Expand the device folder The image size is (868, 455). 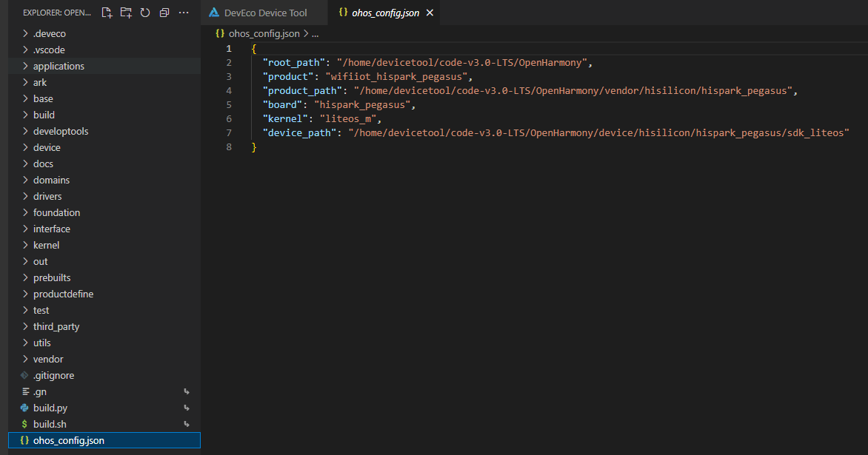coord(104,148)
